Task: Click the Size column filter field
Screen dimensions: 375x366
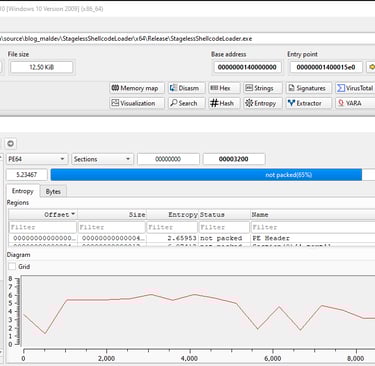Action: pyautogui.click(x=112, y=227)
